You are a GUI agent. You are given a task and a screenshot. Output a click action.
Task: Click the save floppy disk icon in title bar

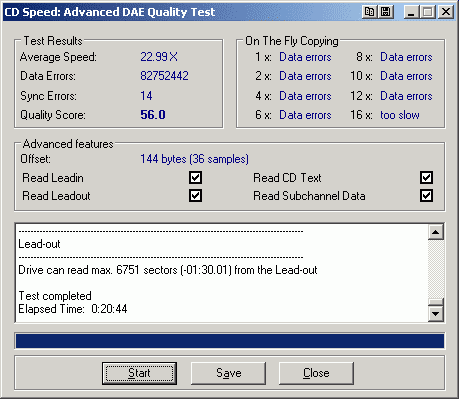coord(386,12)
